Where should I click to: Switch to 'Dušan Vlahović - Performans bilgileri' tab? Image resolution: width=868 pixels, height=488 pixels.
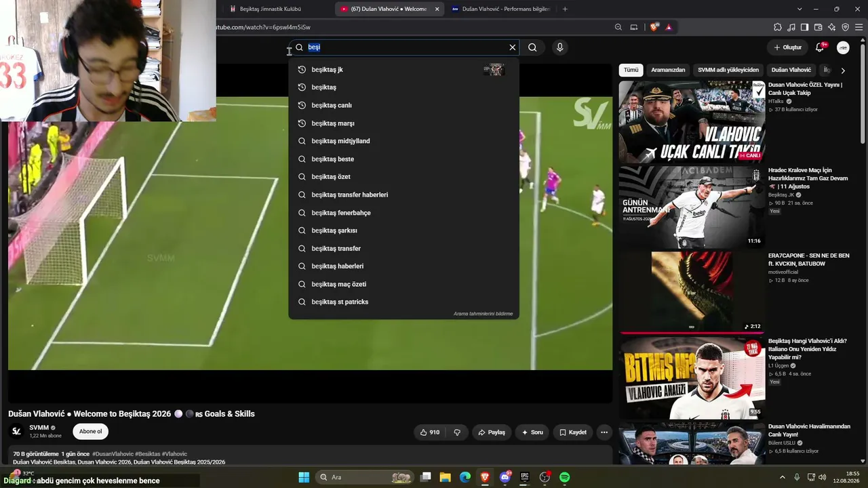500,9
